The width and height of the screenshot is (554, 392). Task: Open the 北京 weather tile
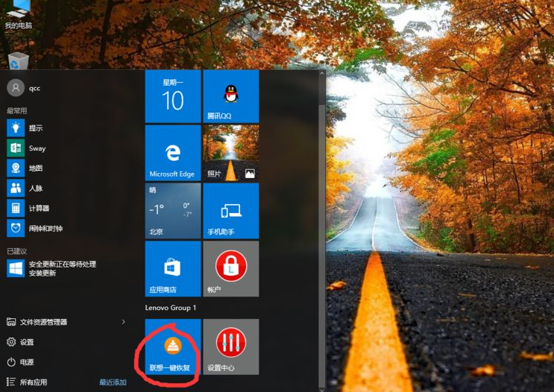(x=172, y=211)
